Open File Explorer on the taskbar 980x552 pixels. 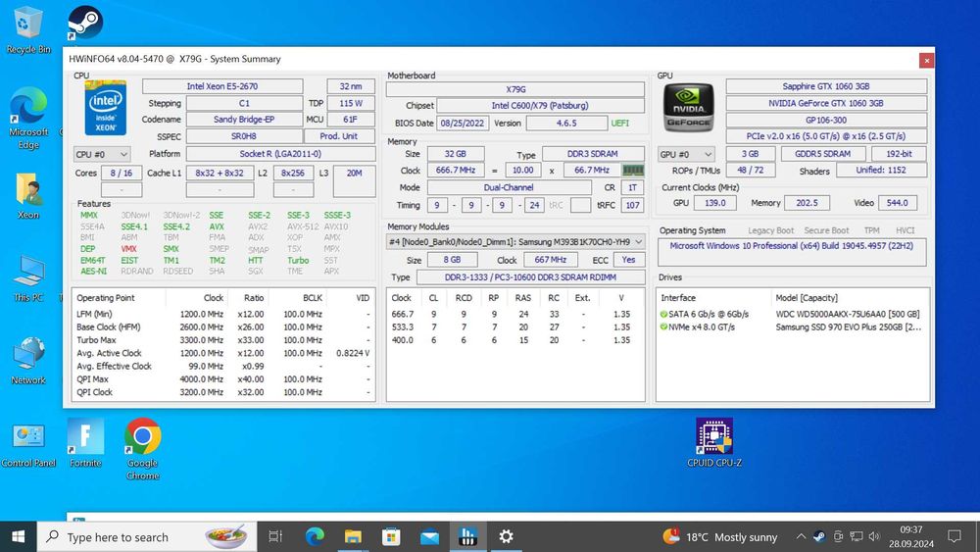point(353,536)
